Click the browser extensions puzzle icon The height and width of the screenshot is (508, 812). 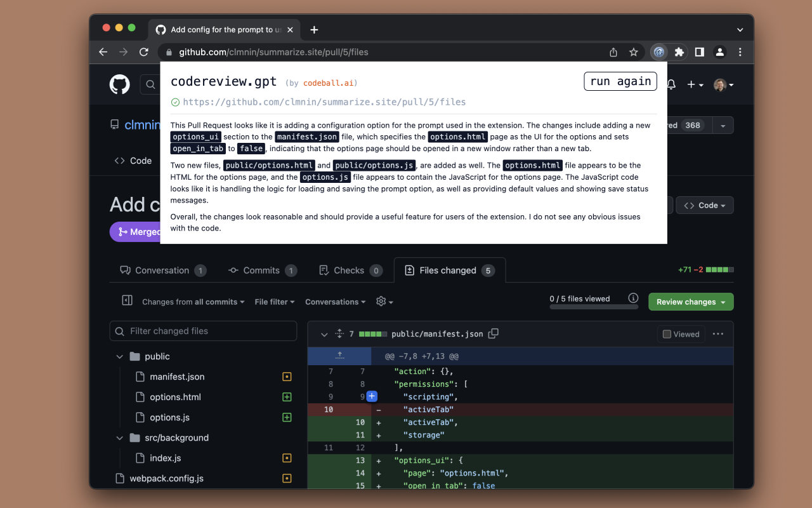coord(679,52)
